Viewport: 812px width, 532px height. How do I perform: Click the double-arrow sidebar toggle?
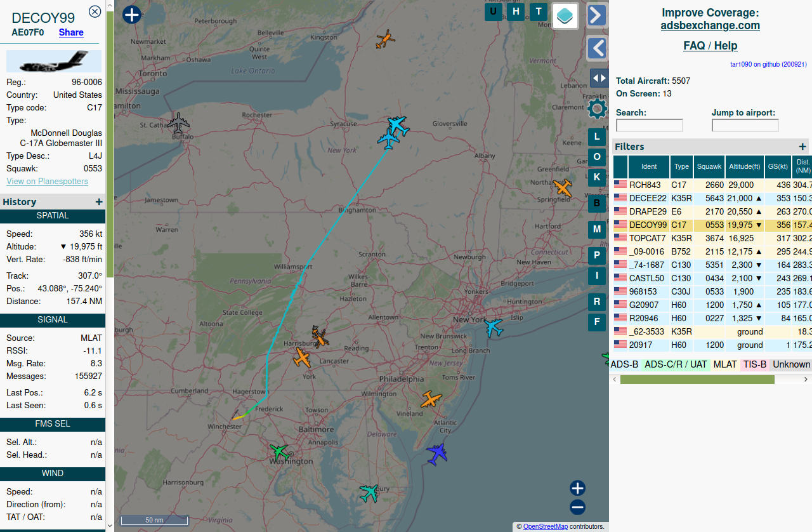pyautogui.click(x=599, y=78)
